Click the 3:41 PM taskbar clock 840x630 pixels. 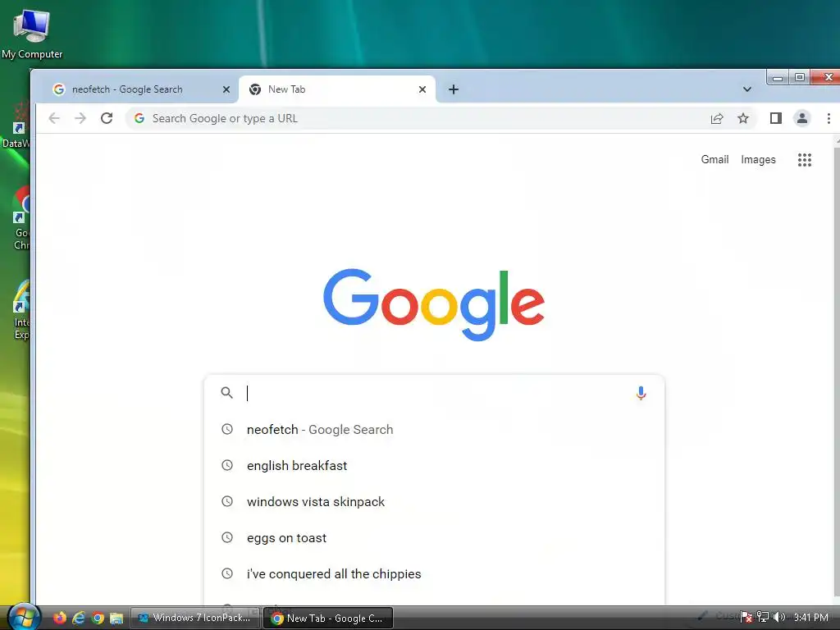pyautogui.click(x=811, y=617)
